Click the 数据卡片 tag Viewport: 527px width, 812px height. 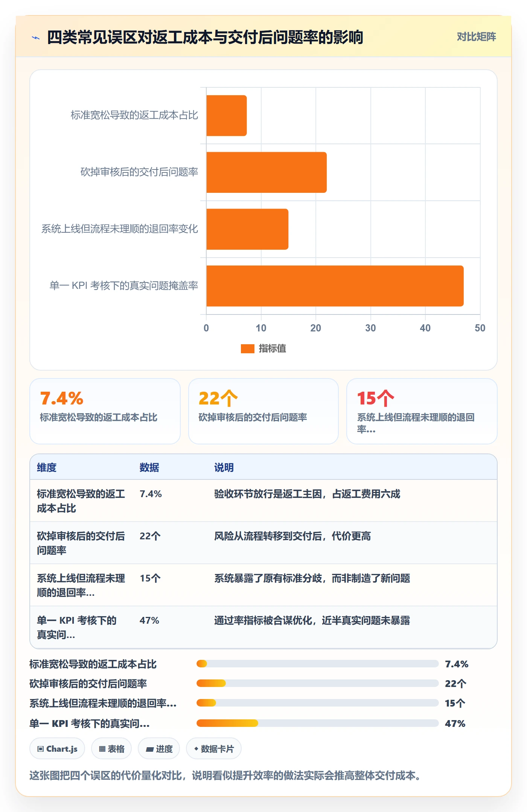pyautogui.click(x=214, y=749)
